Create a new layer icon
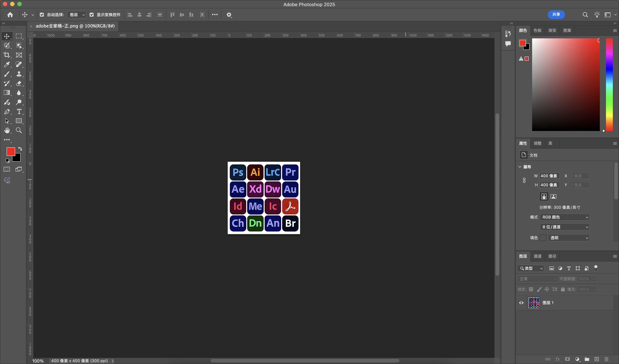The width and height of the screenshot is (619, 364). pos(597,359)
